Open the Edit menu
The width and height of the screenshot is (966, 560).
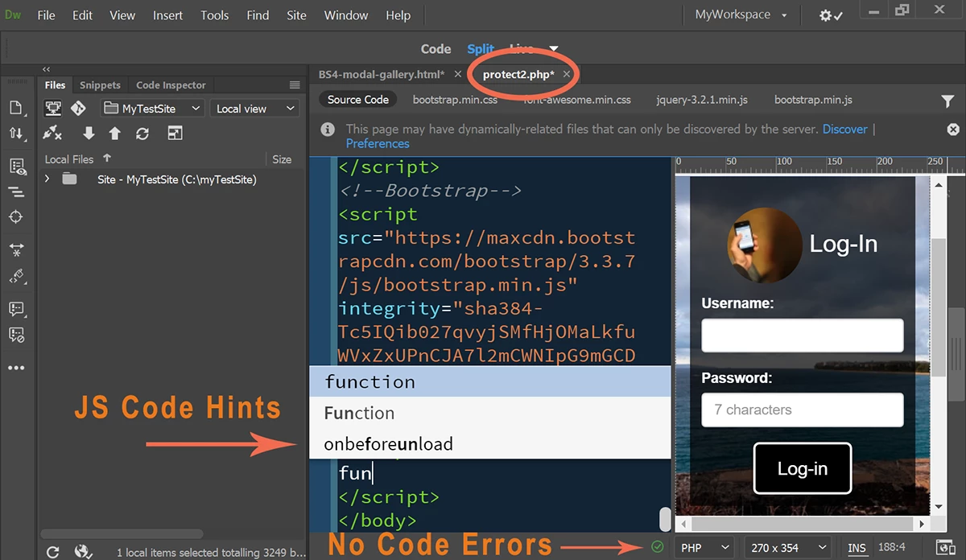coord(82,15)
